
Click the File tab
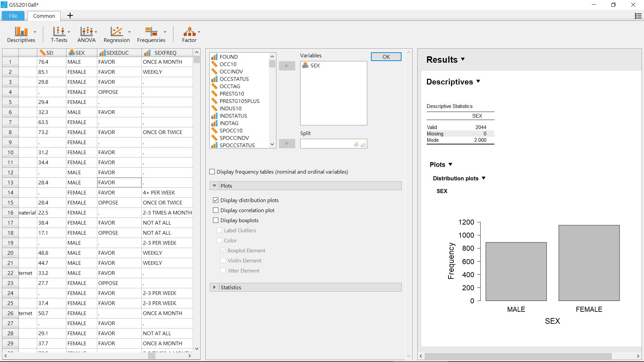pyautogui.click(x=13, y=16)
